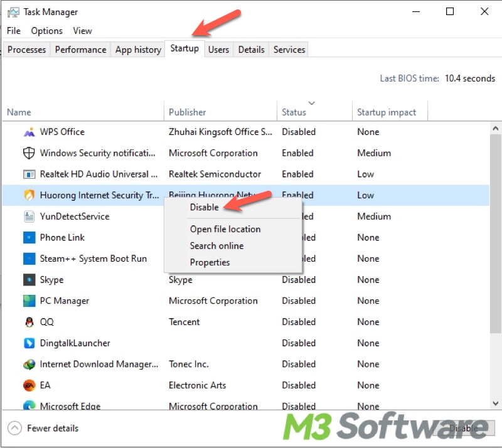Click the Windows Security shield icon
The image size is (502, 448).
click(29, 153)
